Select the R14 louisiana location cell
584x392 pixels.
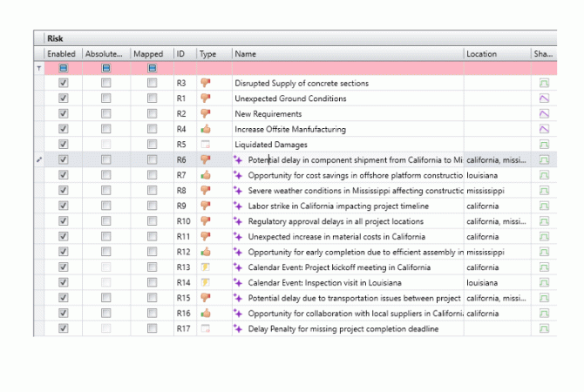click(x=495, y=282)
